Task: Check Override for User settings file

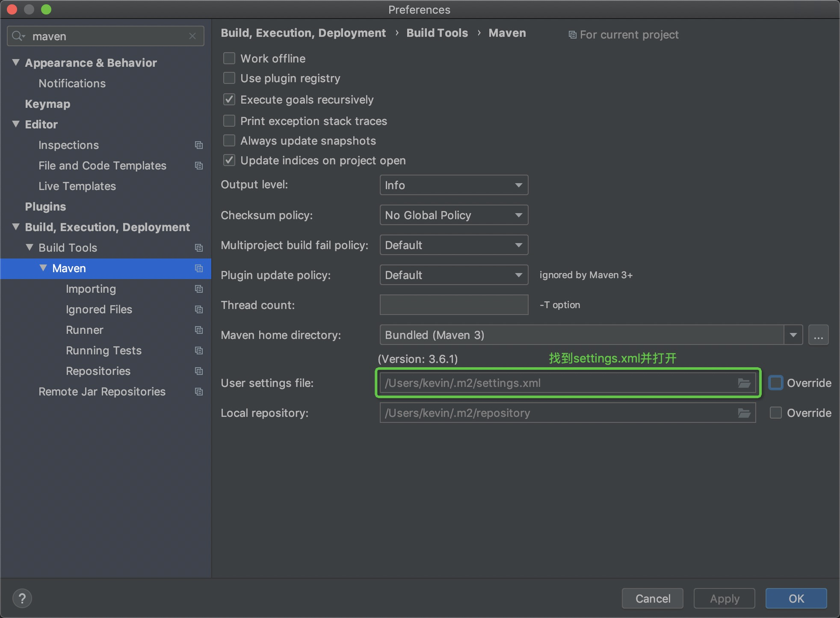Action: point(776,383)
